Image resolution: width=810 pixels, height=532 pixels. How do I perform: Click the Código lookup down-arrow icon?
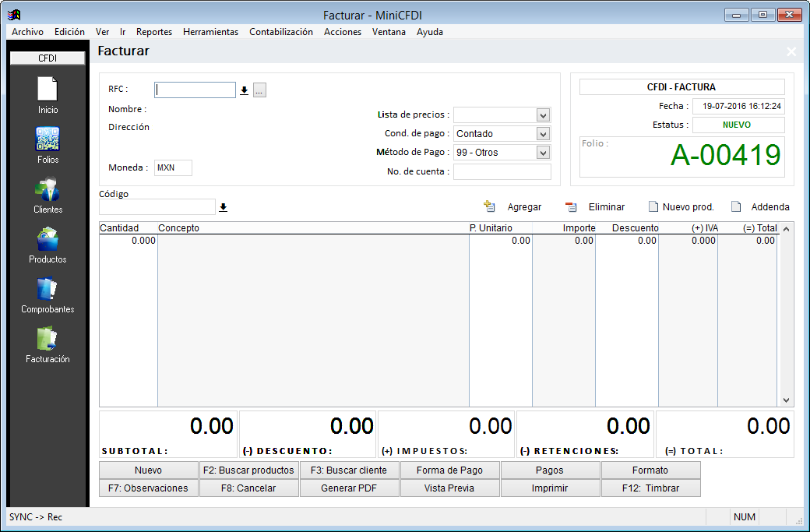[224, 207]
